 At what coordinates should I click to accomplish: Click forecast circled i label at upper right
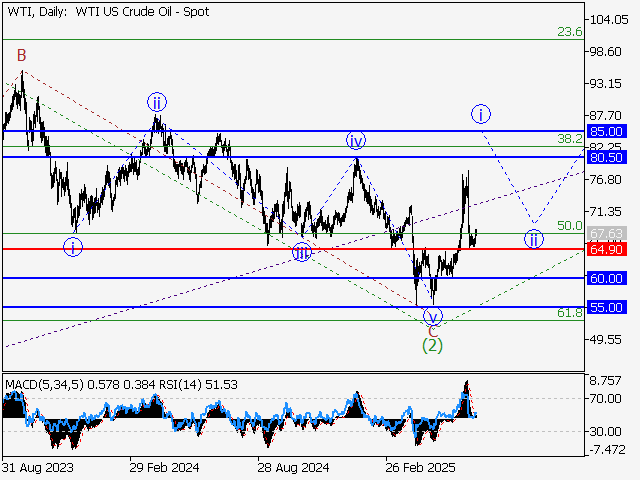point(481,114)
